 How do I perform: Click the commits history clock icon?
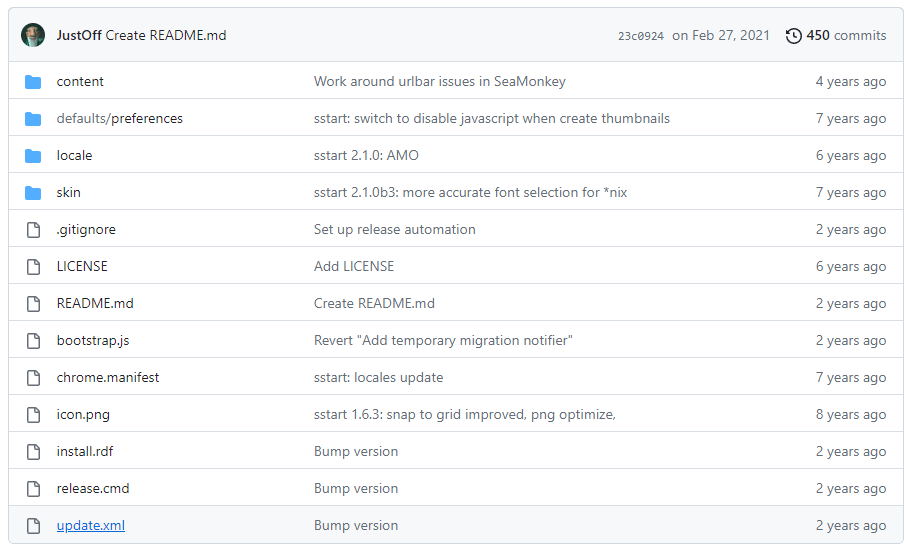pos(794,36)
